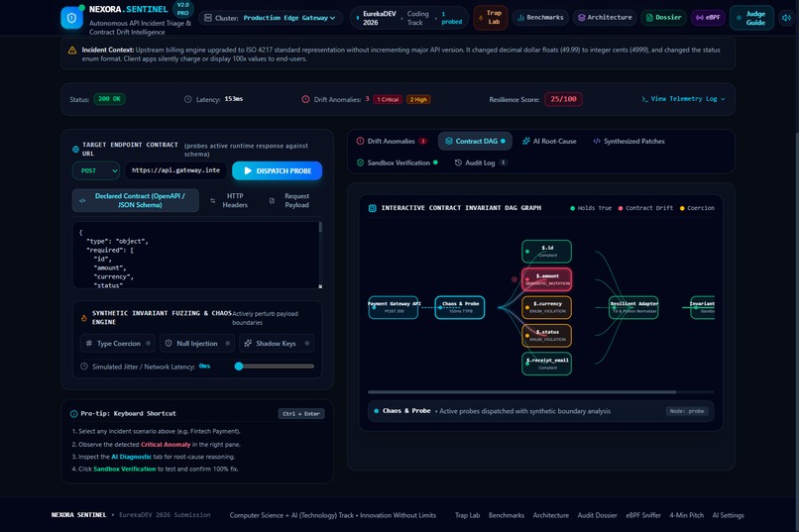Click the 1 Critical badge

pos(388,99)
